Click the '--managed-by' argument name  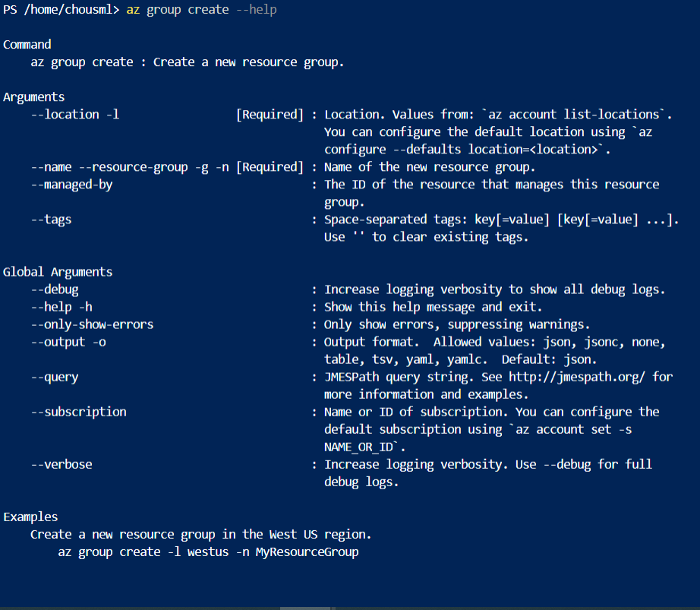pos(71,185)
